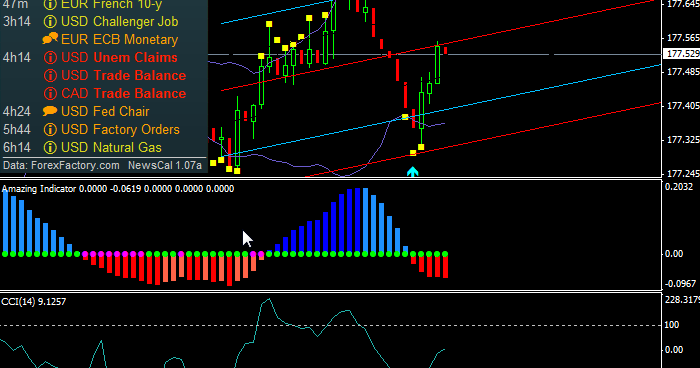Click red info icon beside USD Unem Claims

coord(50,58)
